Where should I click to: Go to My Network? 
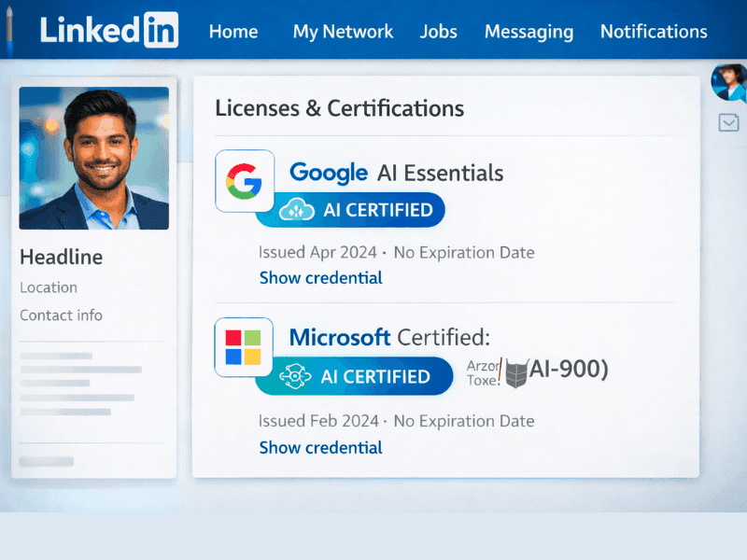(343, 32)
